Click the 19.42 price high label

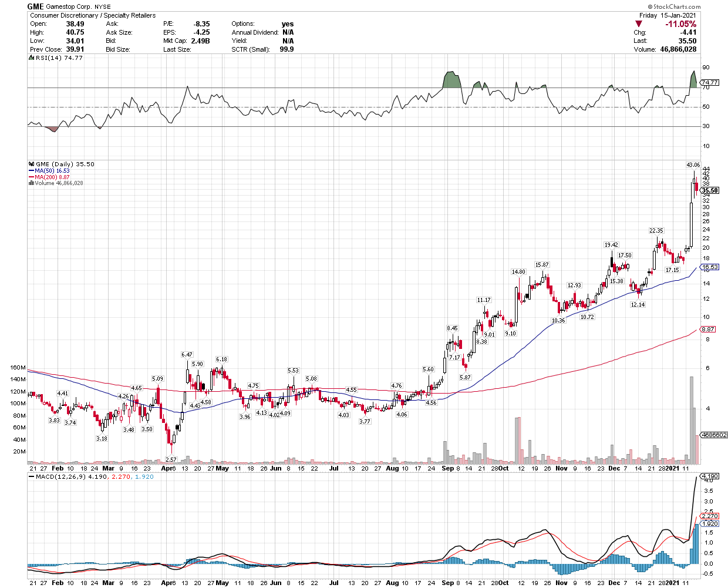[611, 245]
